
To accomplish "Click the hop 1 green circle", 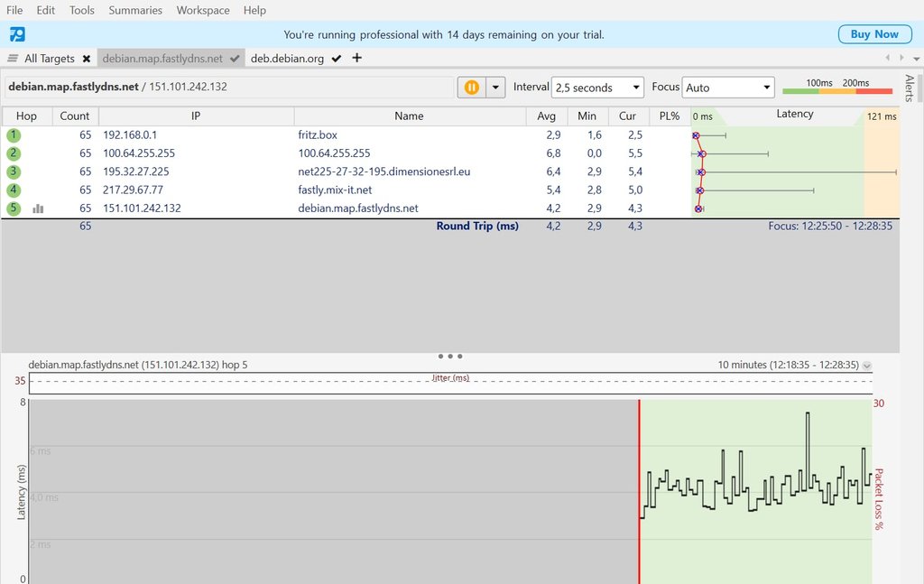I will click(14, 135).
